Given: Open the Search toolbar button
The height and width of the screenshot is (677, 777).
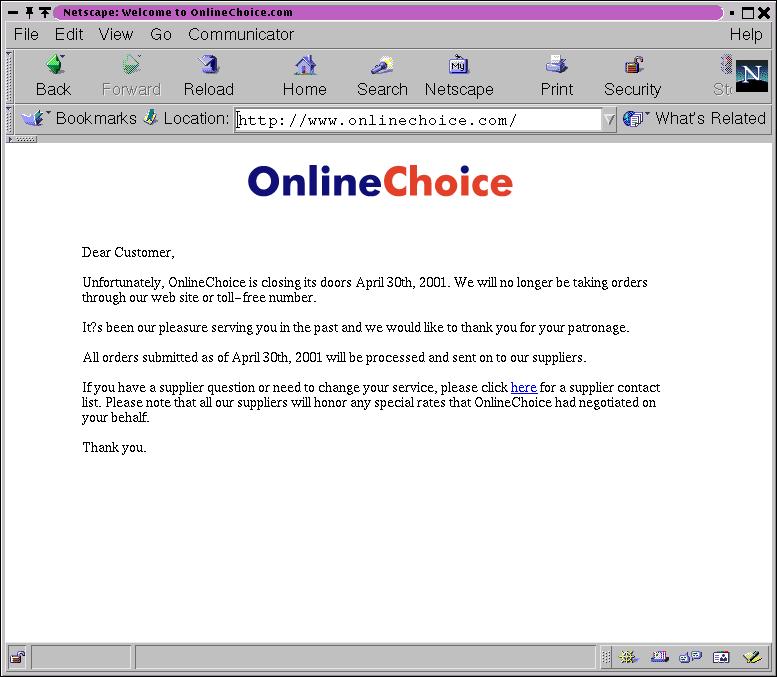Looking at the screenshot, I should tap(382, 75).
